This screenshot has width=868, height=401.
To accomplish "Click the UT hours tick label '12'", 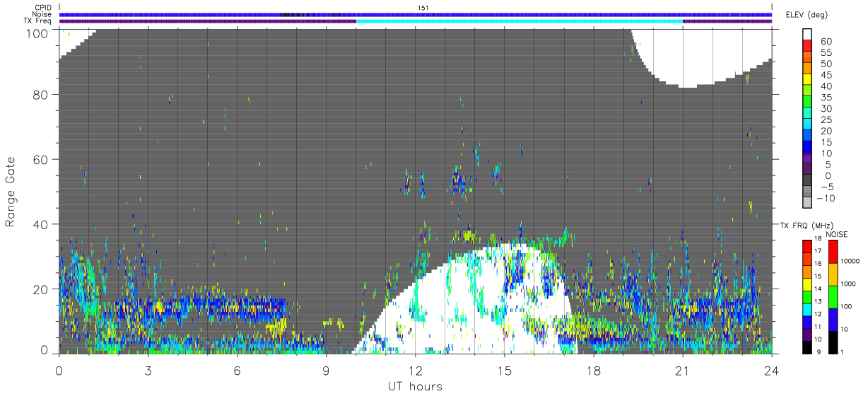I will (x=416, y=370).
